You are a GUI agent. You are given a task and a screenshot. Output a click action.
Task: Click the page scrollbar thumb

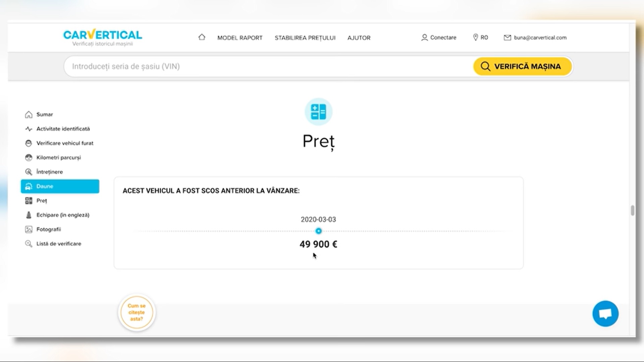point(632,210)
